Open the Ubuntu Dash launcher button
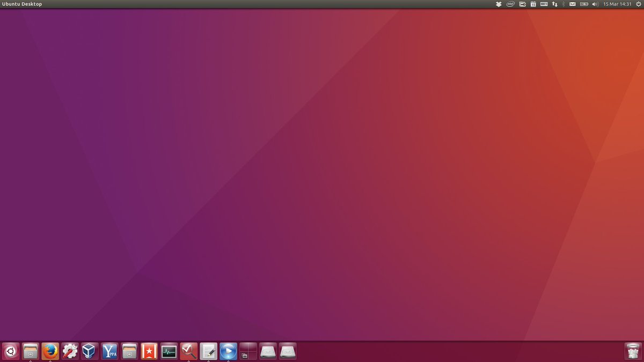 [11, 351]
